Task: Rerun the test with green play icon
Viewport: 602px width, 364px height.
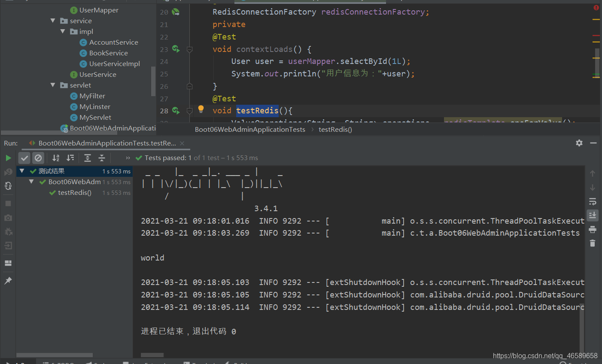Action: tap(8, 158)
